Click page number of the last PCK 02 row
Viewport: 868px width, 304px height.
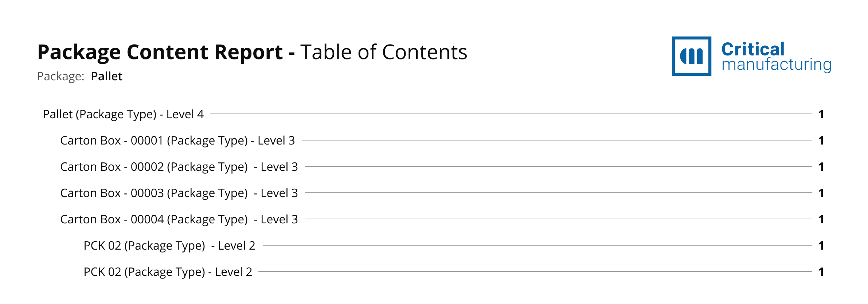click(821, 272)
